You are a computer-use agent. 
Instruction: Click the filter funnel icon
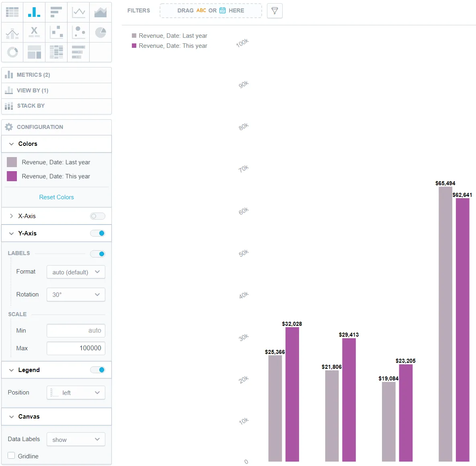click(x=275, y=11)
